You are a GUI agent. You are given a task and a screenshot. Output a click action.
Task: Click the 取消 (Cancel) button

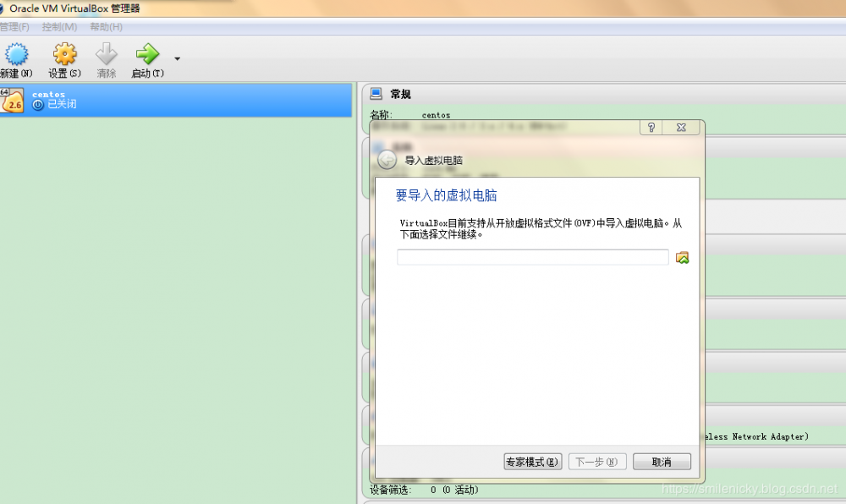click(x=662, y=461)
